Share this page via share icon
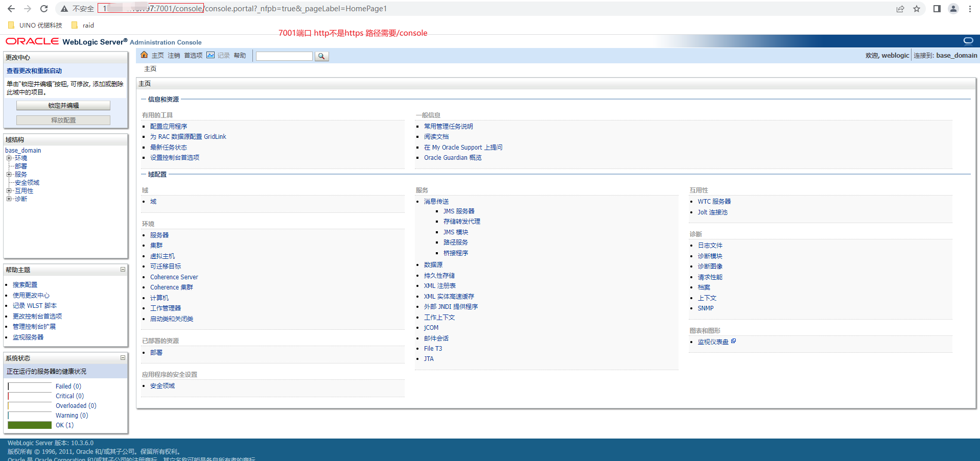 (900, 9)
